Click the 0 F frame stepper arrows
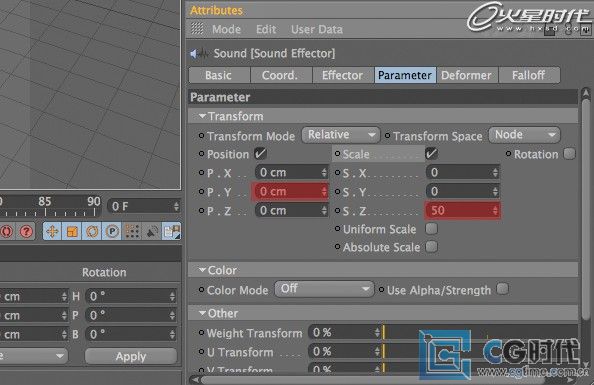The width and height of the screenshot is (594, 385). click(176, 206)
